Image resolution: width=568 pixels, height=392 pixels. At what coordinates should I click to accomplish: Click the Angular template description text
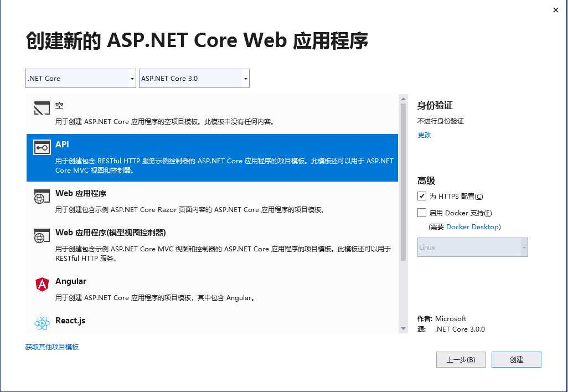tap(156, 298)
